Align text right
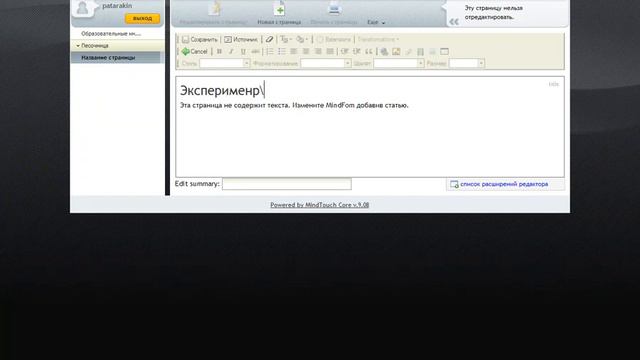The image size is (640, 360). (x=318, y=51)
